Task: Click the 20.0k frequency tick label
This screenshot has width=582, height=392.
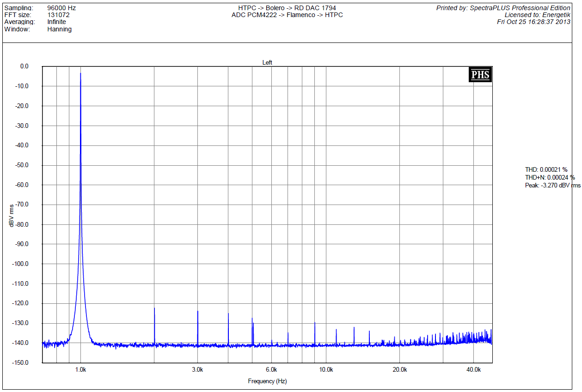Action: pyautogui.click(x=400, y=370)
